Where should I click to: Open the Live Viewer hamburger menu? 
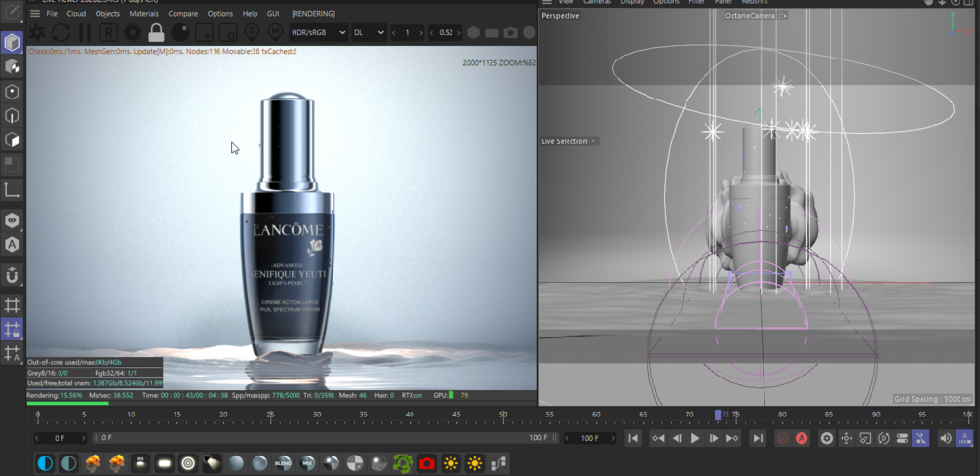(x=35, y=13)
